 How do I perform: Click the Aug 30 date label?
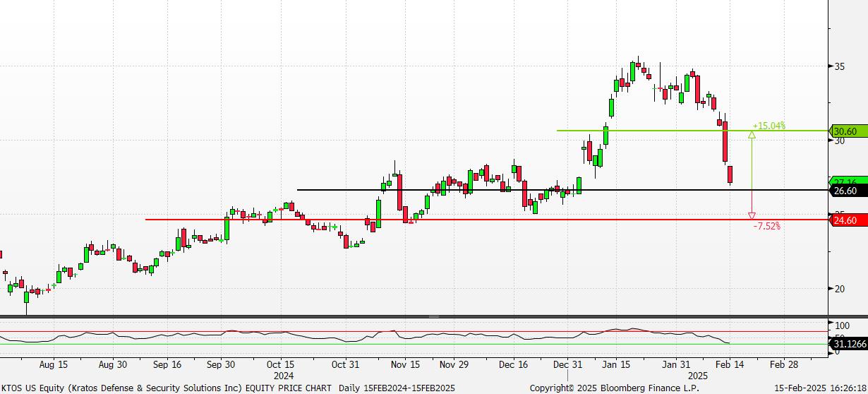click(x=112, y=365)
